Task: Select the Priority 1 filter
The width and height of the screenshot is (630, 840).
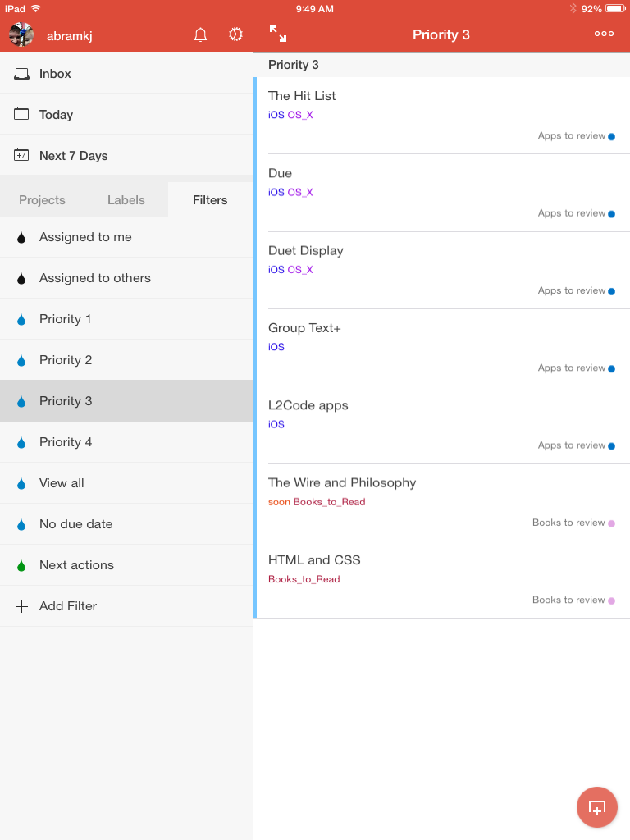Action: pyautogui.click(x=65, y=319)
